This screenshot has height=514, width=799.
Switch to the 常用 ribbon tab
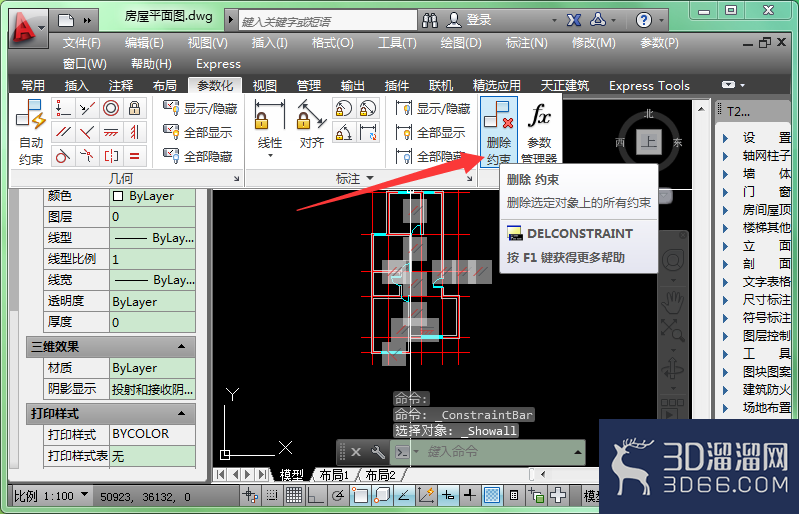[x=33, y=85]
